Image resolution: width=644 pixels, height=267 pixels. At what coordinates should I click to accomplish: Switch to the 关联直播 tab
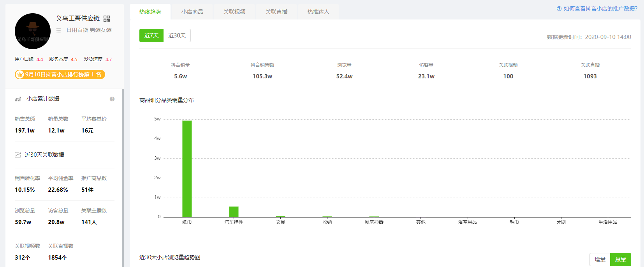(276, 12)
